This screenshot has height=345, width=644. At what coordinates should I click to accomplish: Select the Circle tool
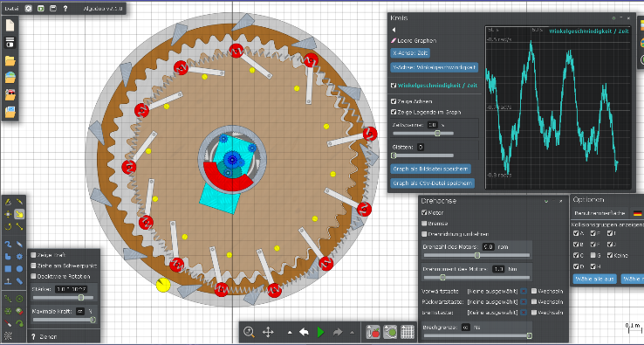19,269
